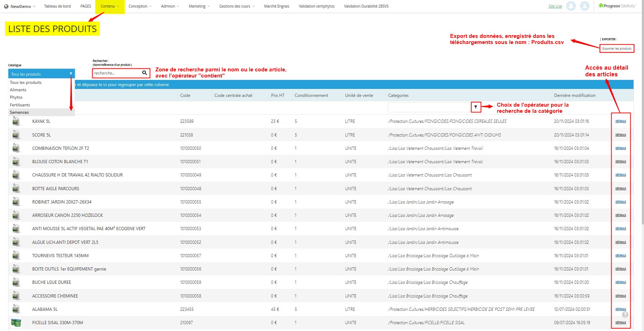Go to Validation certiphytos

[316, 6]
